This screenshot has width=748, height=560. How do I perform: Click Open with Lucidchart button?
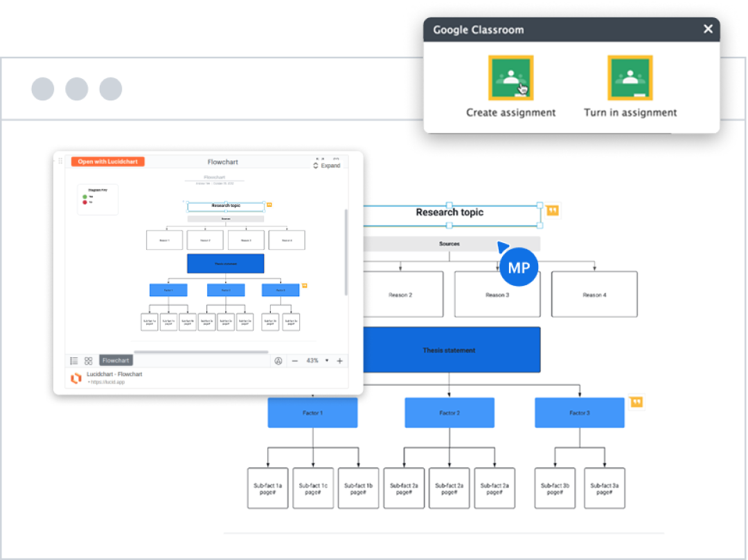click(x=108, y=161)
